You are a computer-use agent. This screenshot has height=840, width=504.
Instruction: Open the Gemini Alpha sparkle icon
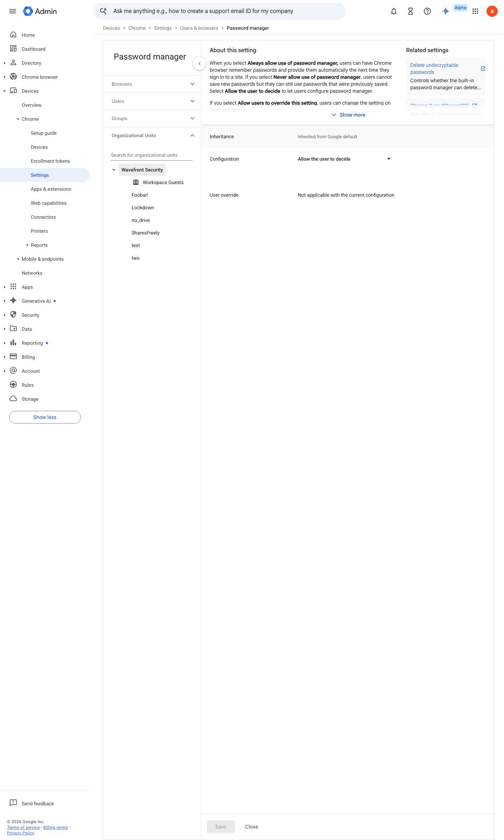pyautogui.click(x=446, y=11)
